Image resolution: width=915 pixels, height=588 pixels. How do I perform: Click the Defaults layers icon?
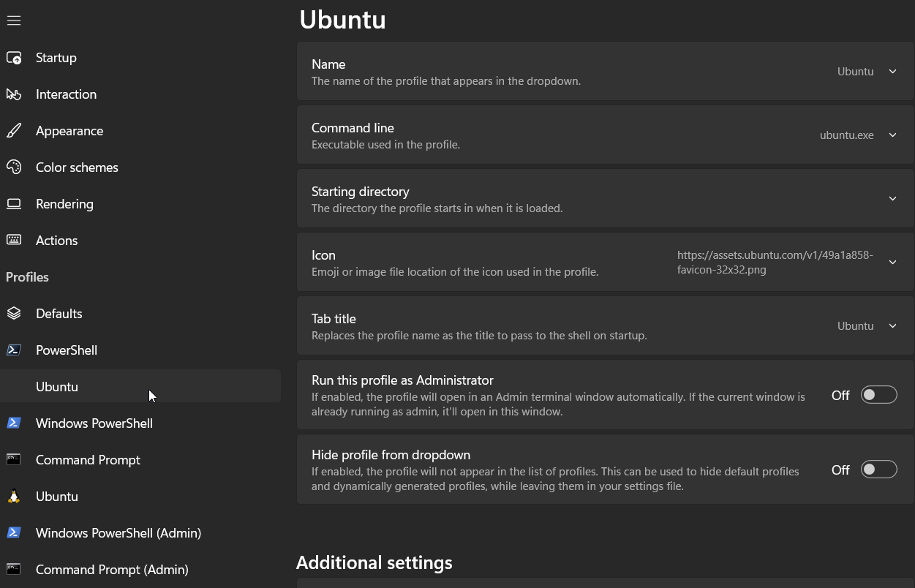pyautogui.click(x=14, y=314)
